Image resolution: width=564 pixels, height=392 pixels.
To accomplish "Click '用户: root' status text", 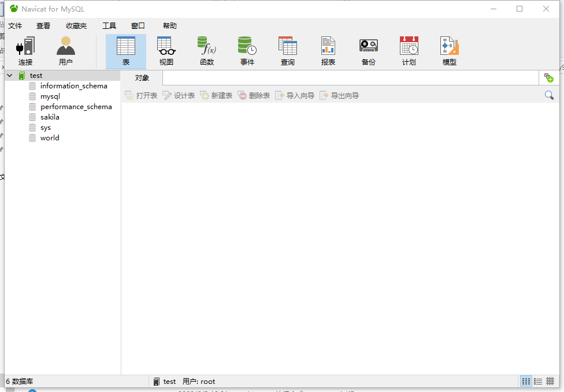I will (x=199, y=381).
